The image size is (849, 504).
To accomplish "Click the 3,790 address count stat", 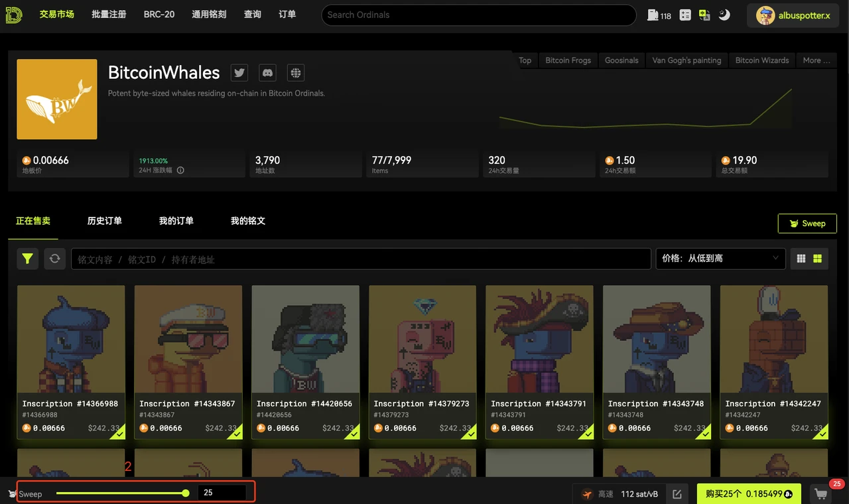I will coord(306,164).
